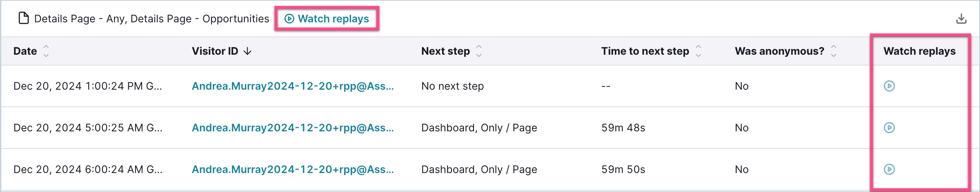Click the page document icon beside Details Page

(x=23, y=18)
